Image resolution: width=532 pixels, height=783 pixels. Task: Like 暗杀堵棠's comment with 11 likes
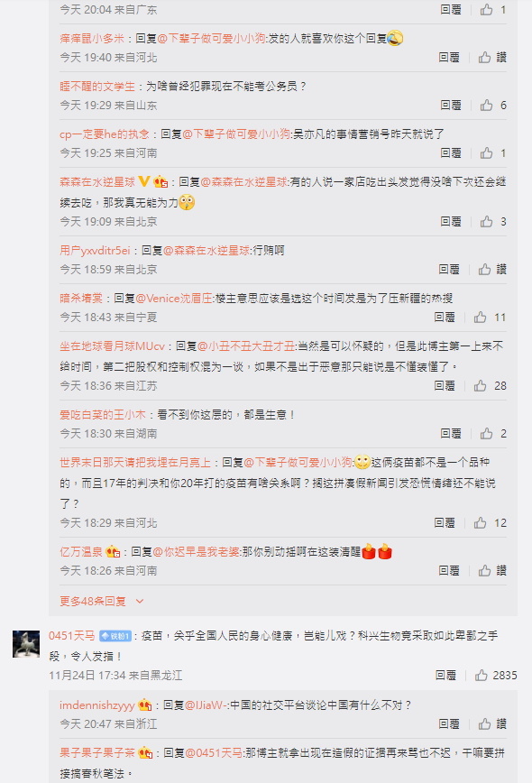tap(480, 318)
